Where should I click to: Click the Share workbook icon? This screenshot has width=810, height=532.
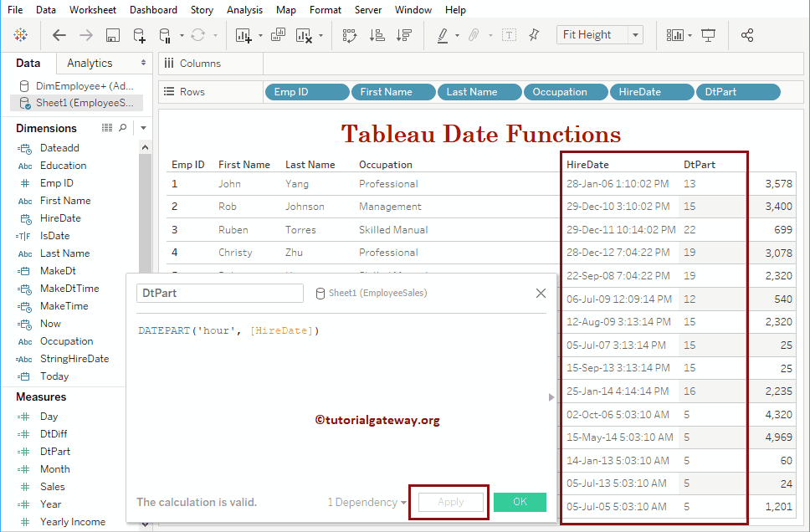click(x=747, y=35)
